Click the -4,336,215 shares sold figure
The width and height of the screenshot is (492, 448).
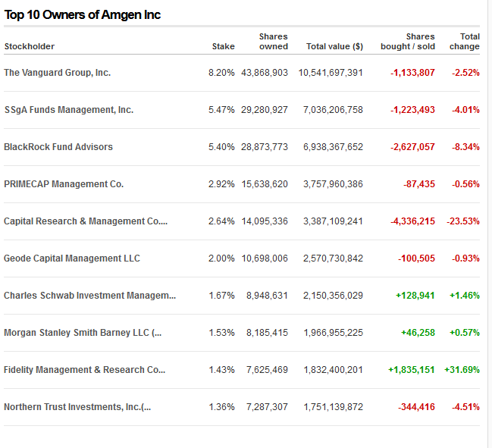coord(412,221)
